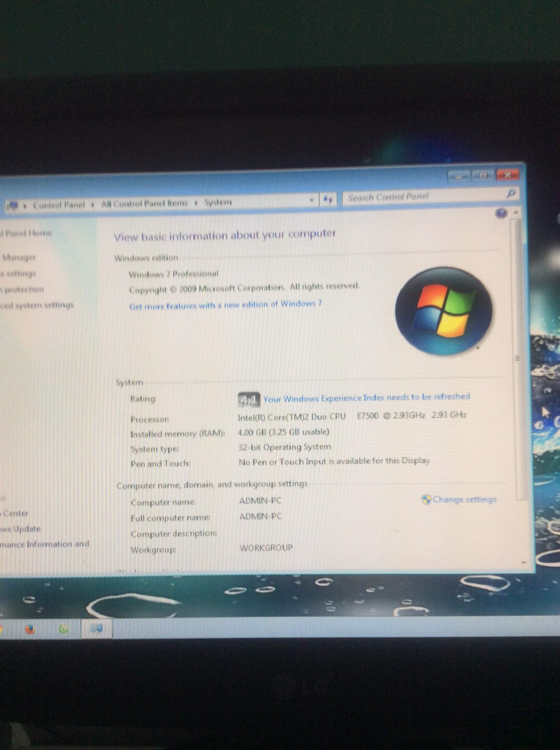
Task: Open Device Manager sidebar link
Action: [18, 258]
